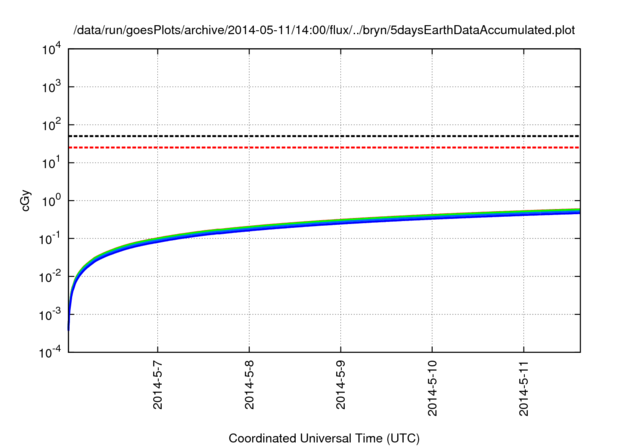Click the y-axis label cGy
Viewport: 640px width, 448px height.
(x=25, y=201)
